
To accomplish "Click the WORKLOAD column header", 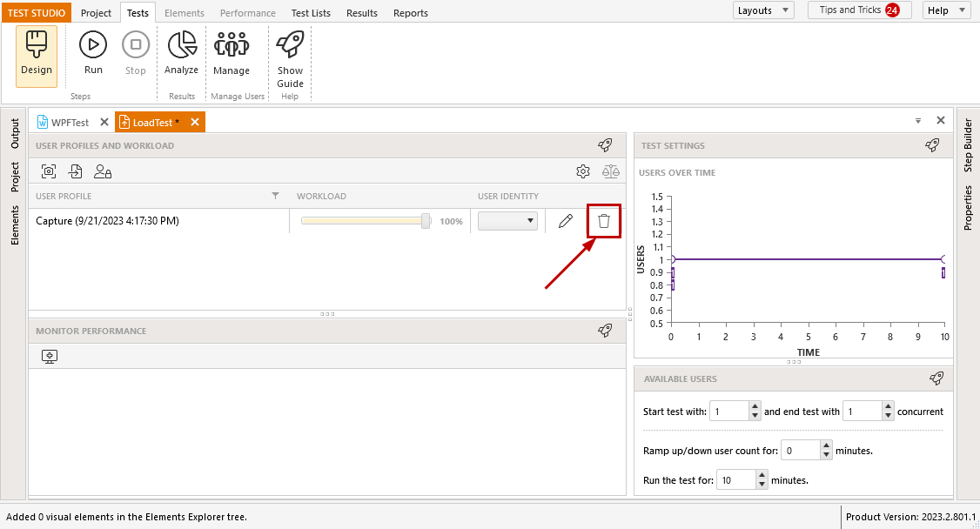I will click(321, 196).
